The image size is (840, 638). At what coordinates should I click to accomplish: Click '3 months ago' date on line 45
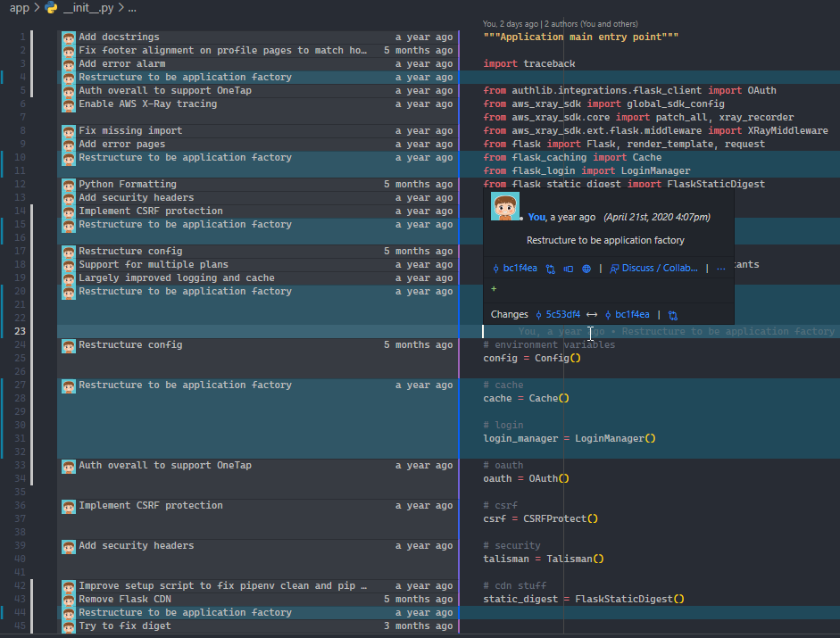pos(419,626)
